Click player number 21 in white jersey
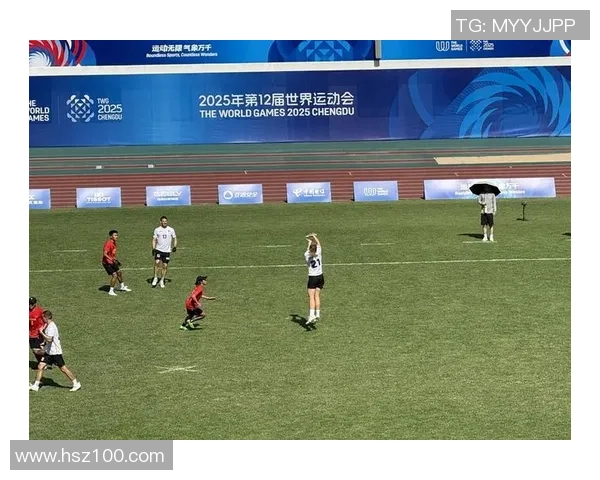The height and width of the screenshot is (480, 600). pos(314,279)
